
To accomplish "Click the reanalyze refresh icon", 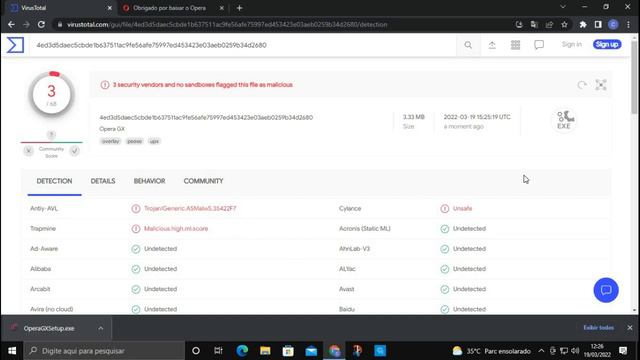I will point(582,85).
